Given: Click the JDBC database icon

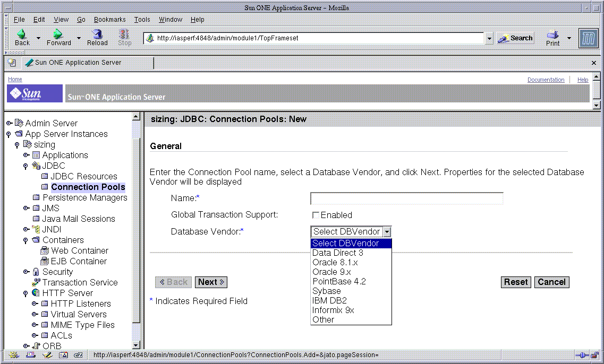Looking at the screenshot, I should point(36,166).
